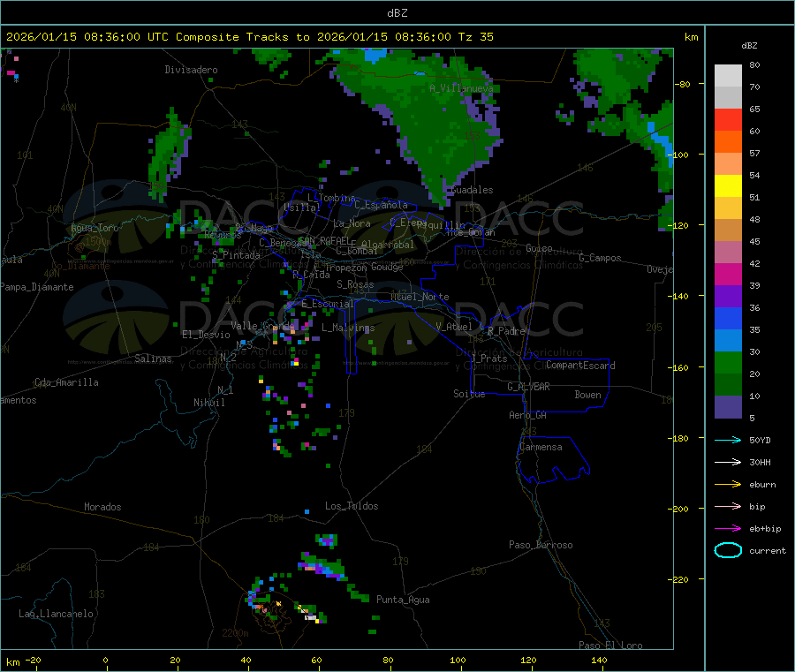
Task: Click the Punta_Agua place label
Action: (x=403, y=600)
